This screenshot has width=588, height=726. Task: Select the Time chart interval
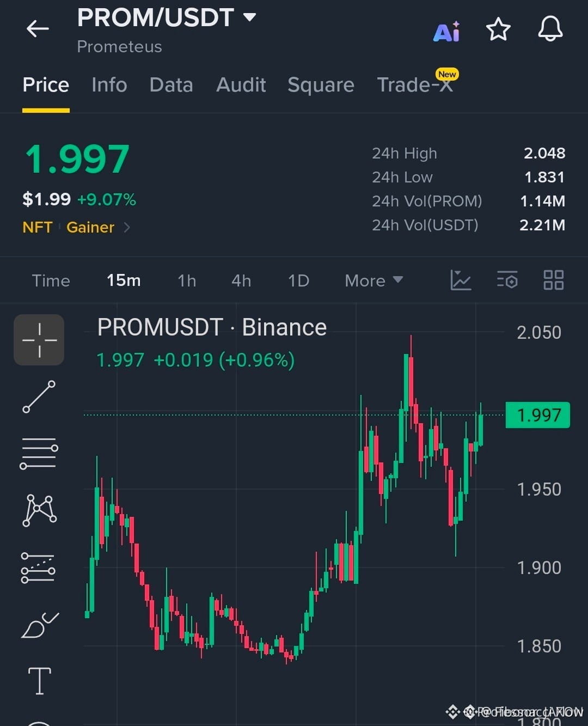(x=51, y=280)
